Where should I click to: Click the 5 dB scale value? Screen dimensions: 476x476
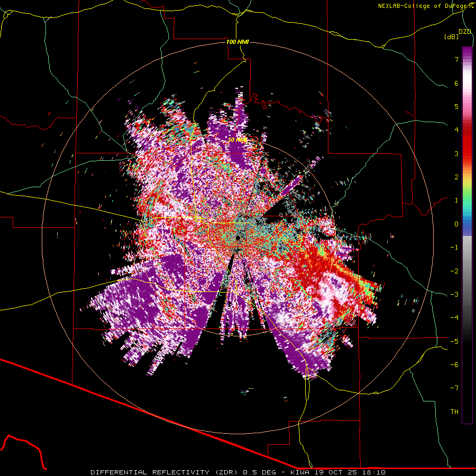[456, 106]
